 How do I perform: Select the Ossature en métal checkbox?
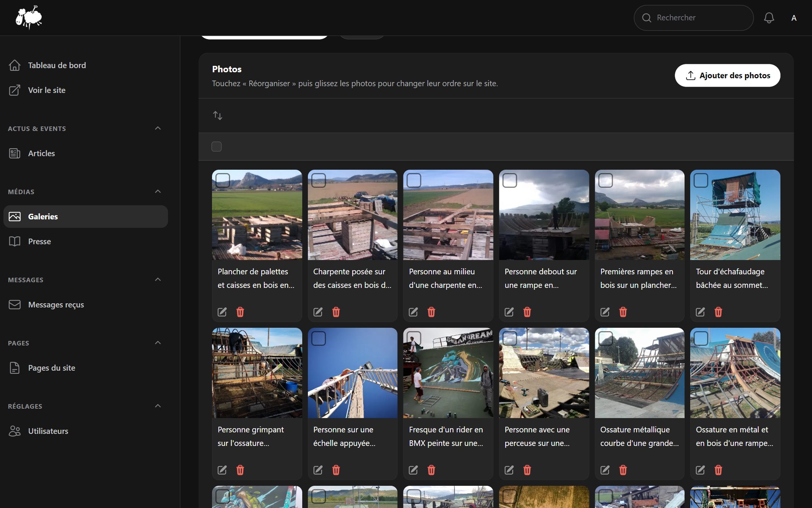coord(701,338)
